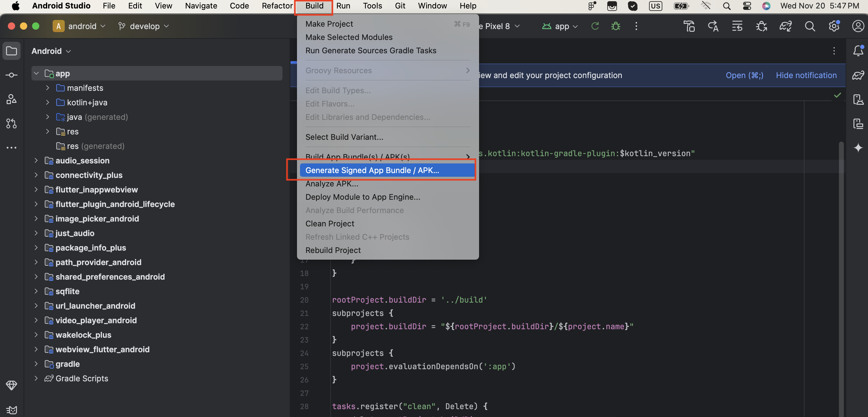
Task: Open the Project tool window folder icon
Action: (11, 51)
